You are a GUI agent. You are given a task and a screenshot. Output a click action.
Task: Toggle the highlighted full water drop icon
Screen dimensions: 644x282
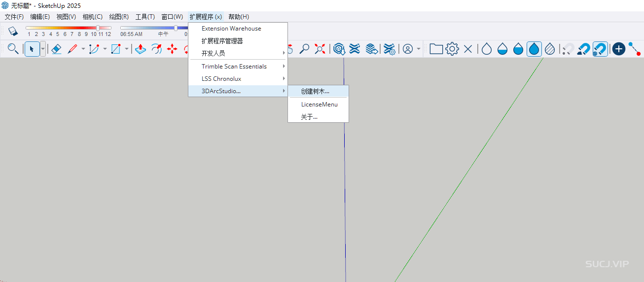pos(534,49)
